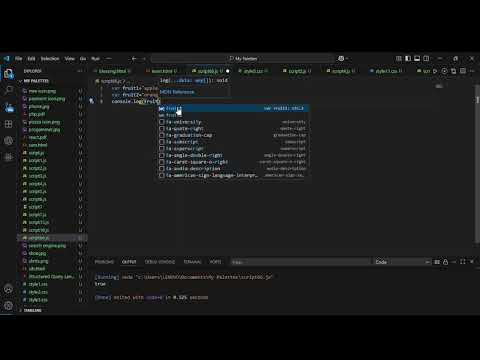Close the bottom panel
Image resolution: width=480 pixels, height=360 pixels.
[x=472, y=262]
